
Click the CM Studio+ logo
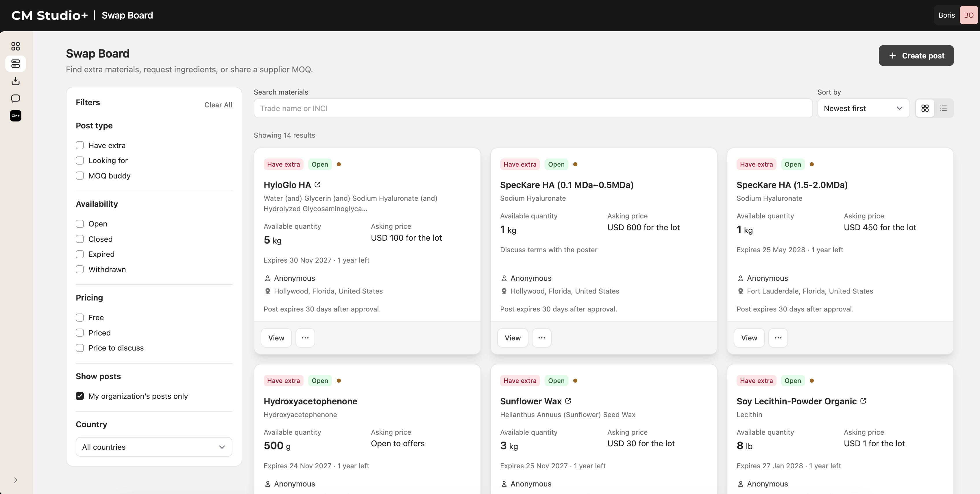point(50,15)
